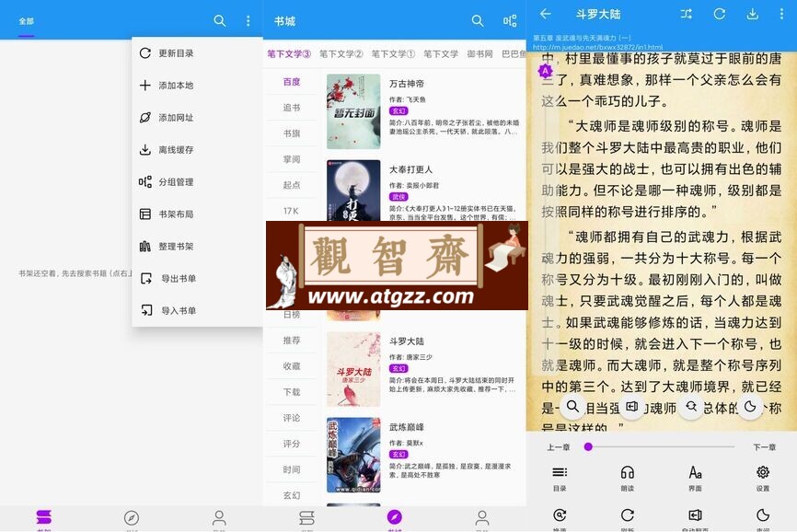Open the three-dot overflow menu on the bookshelf screen
The image size is (797, 532).
point(248,21)
